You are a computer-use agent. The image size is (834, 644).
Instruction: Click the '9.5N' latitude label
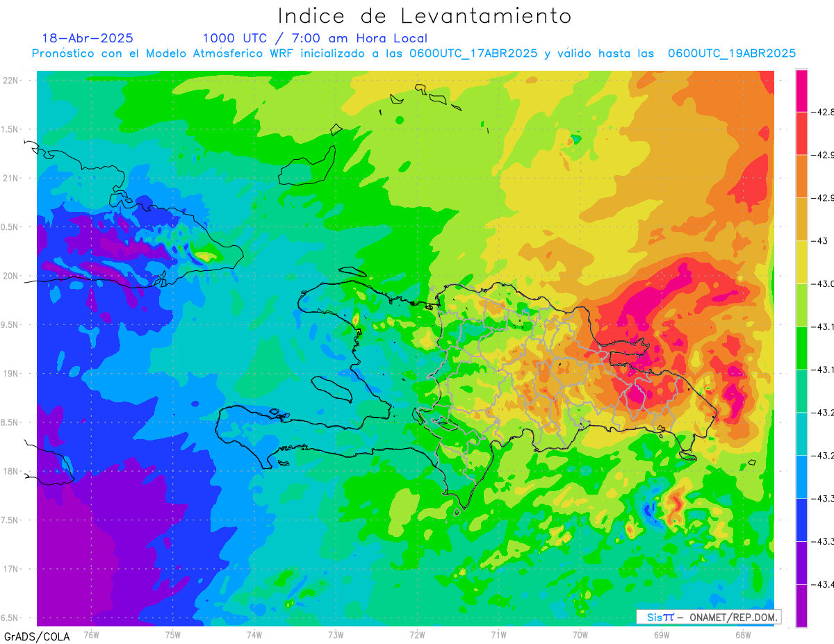pyautogui.click(x=10, y=325)
